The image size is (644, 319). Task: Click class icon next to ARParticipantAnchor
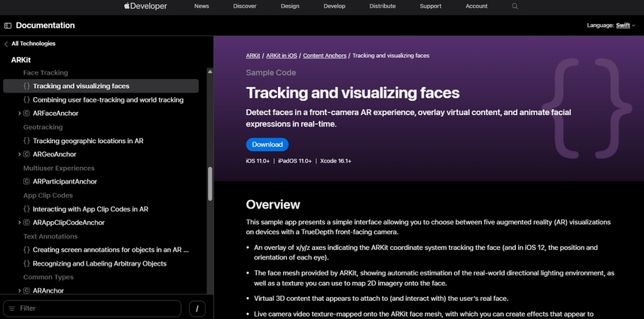point(26,181)
